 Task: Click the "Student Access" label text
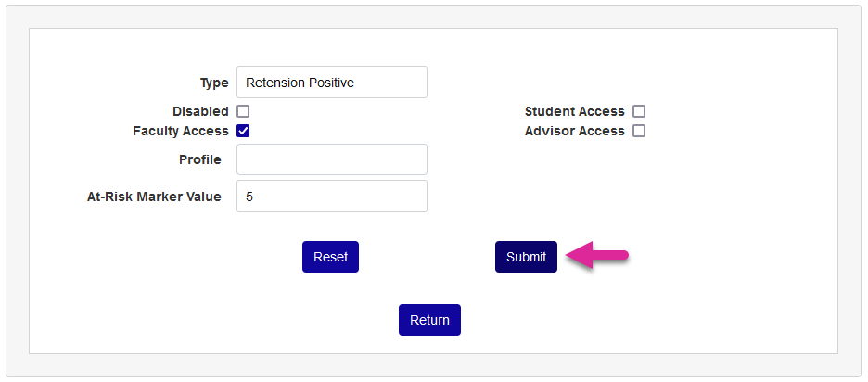coord(575,111)
